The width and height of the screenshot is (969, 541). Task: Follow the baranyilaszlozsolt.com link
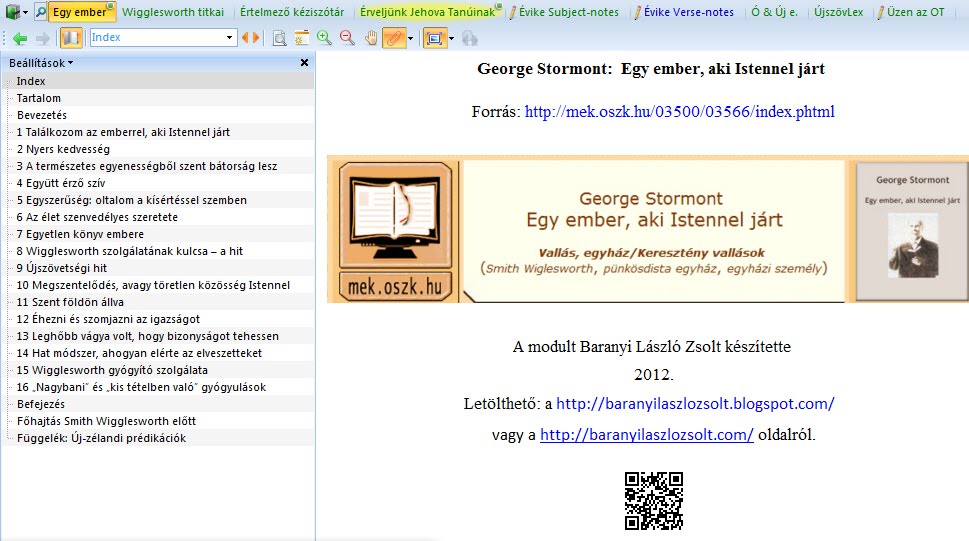647,435
